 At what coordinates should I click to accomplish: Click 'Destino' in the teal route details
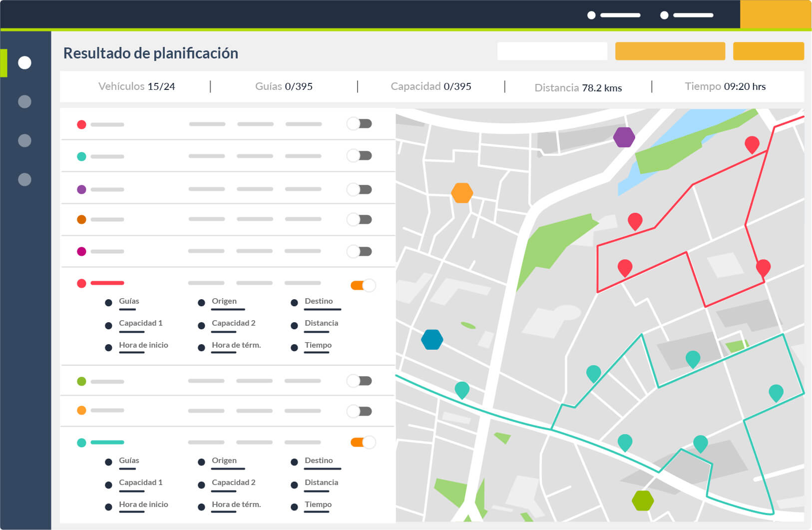pos(319,461)
